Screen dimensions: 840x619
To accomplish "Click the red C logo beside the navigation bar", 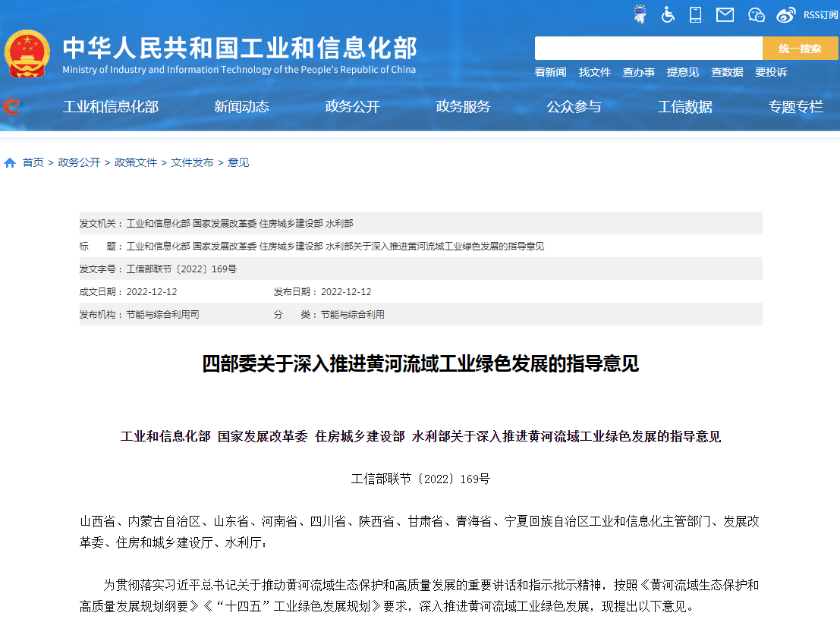I will [x=10, y=106].
